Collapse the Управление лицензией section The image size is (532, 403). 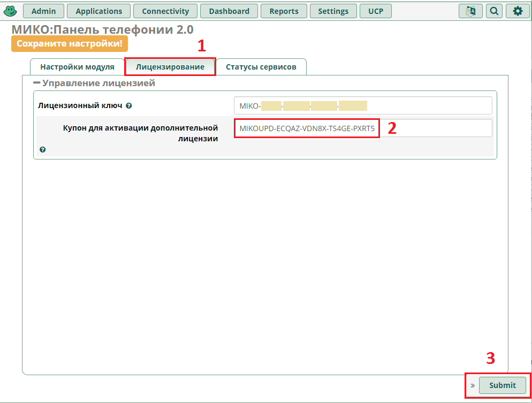pyautogui.click(x=37, y=83)
